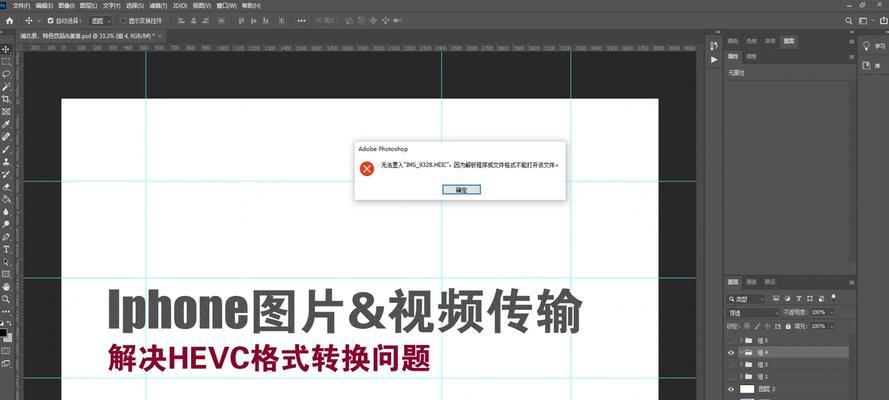Select the Zoom tool in the left toolbar
This screenshot has width=889, height=400.
click(x=6, y=299)
